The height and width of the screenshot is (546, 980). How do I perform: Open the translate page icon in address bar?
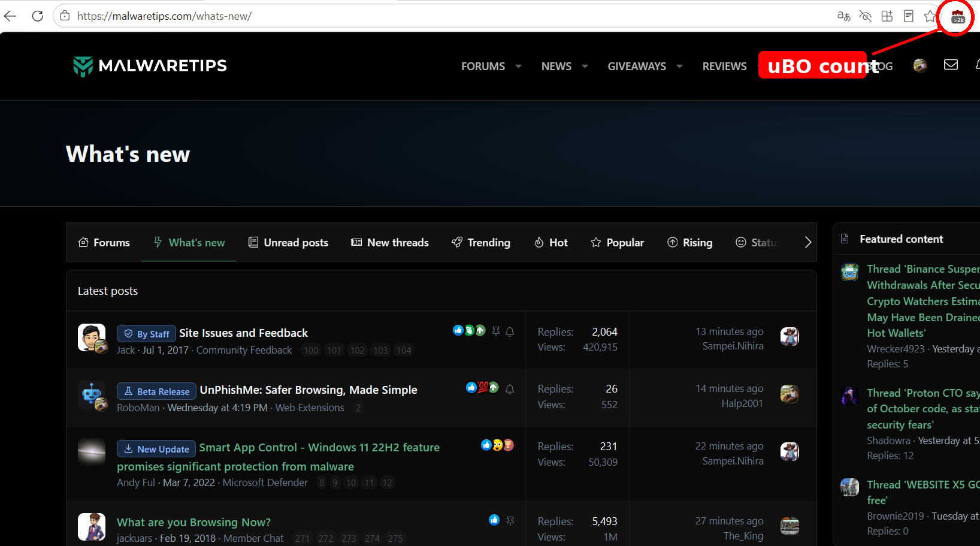[x=843, y=16]
